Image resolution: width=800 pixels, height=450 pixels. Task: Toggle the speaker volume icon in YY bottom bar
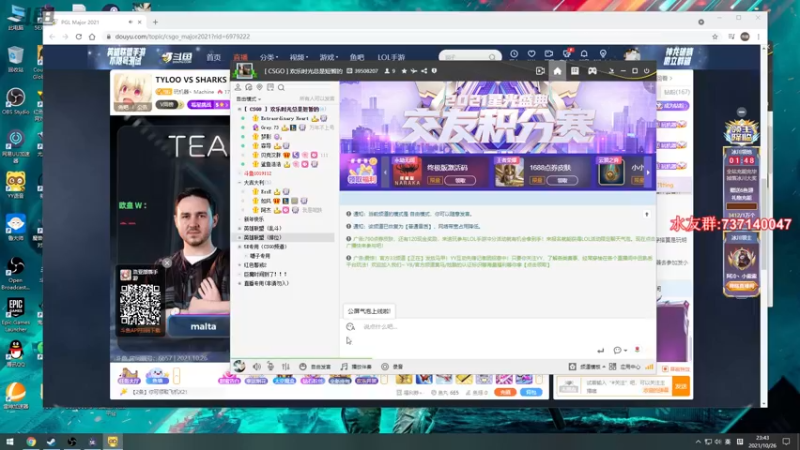click(257, 366)
